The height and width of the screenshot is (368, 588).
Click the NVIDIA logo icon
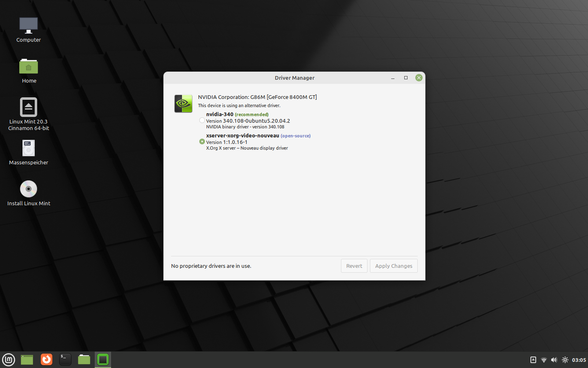coord(183,103)
